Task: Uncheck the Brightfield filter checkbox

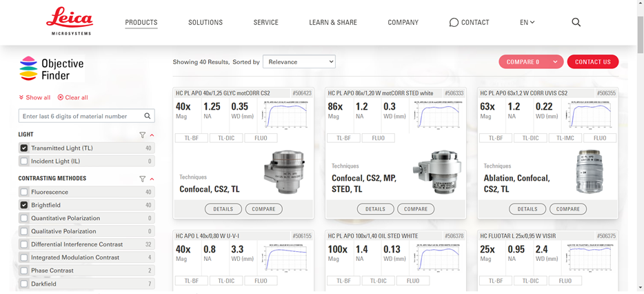Action: point(24,205)
